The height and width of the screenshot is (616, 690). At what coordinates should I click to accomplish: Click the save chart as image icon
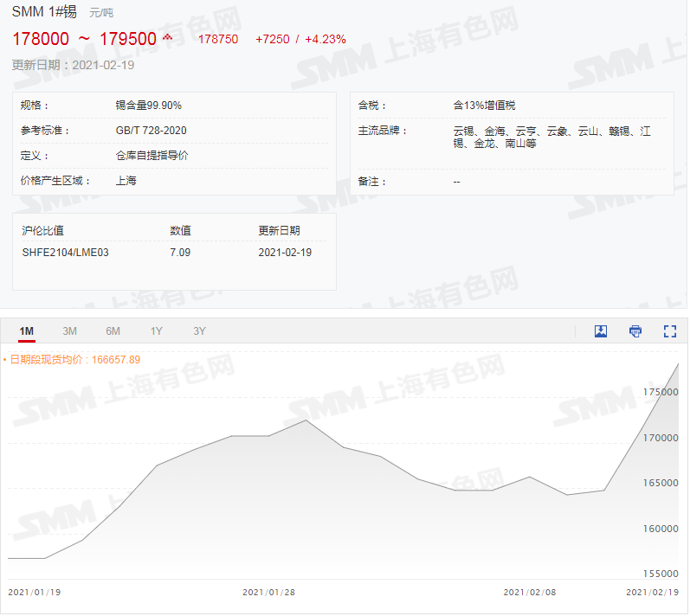[601, 331]
